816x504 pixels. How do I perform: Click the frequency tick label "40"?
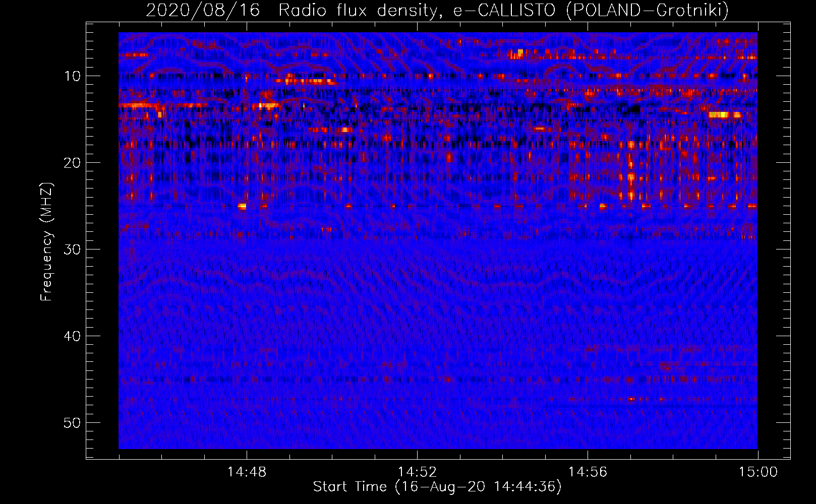[x=73, y=336]
